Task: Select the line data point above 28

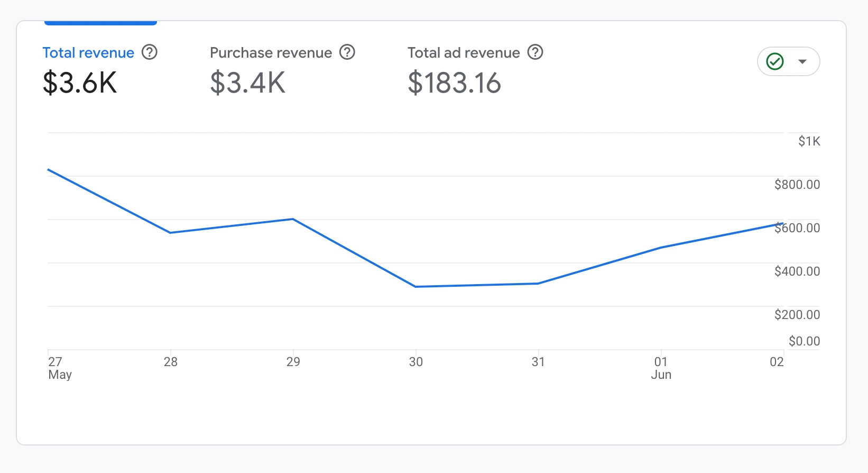Action: pos(170,233)
